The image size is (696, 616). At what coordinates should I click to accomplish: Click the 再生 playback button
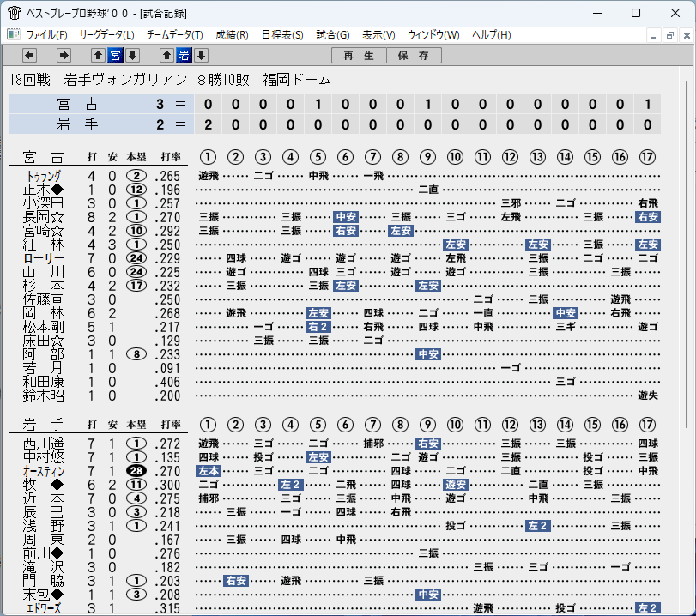pos(359,56)
